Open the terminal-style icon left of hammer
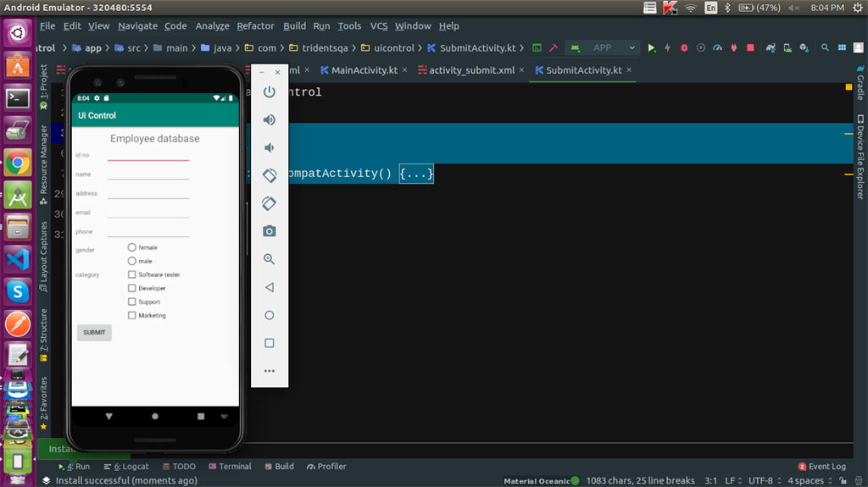The width and height of the screenshot is (868, 487). click(537, 48)
